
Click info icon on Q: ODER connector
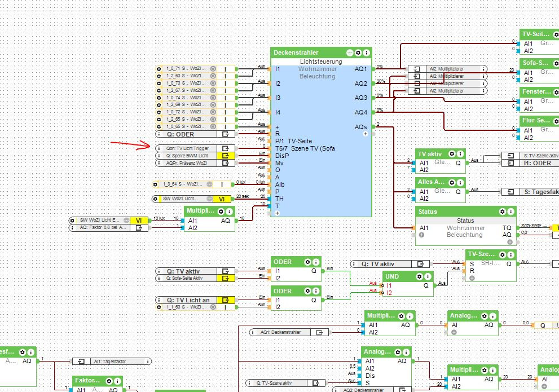click(x=159, y=134)
